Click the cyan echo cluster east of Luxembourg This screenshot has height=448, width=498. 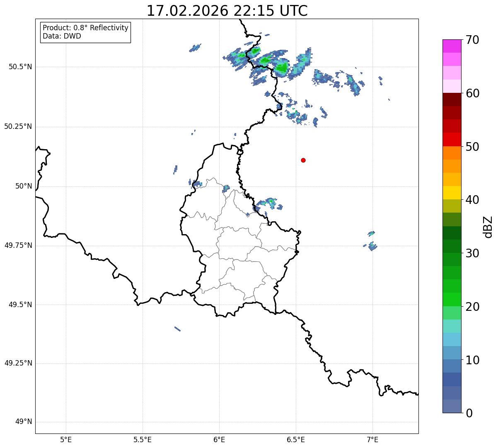268,203
